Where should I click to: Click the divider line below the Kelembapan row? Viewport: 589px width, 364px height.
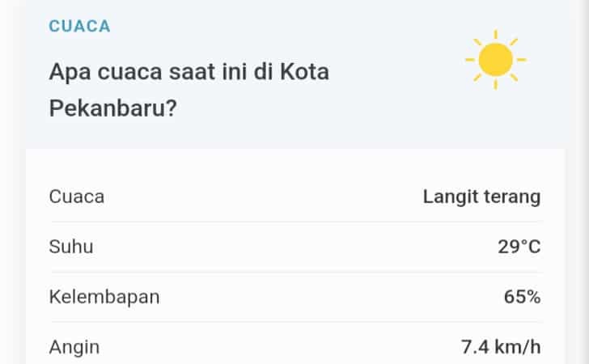297,322
